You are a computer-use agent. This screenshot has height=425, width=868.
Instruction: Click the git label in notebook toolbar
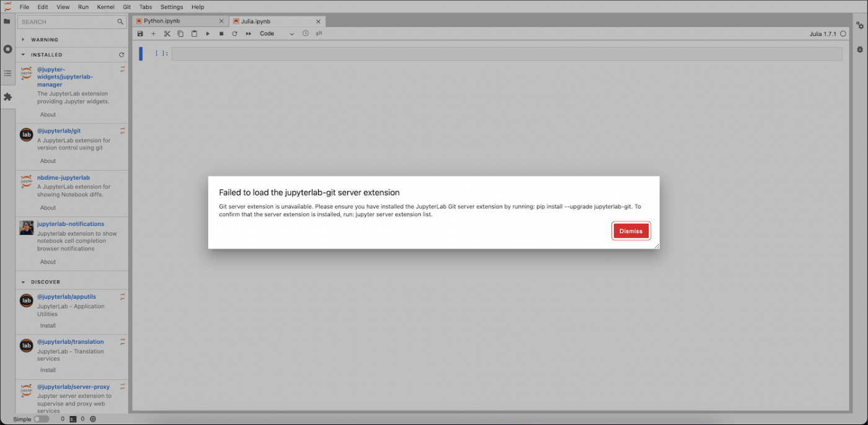coord(319,33)
